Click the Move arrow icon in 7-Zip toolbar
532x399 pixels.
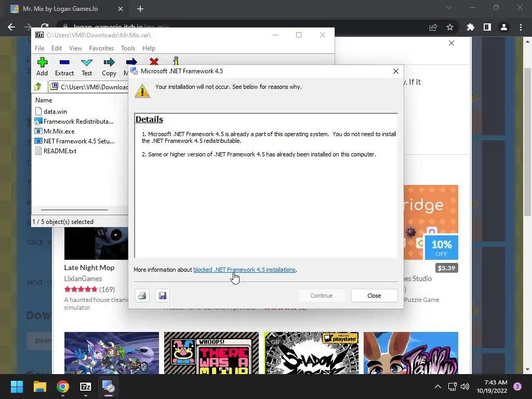131,61
